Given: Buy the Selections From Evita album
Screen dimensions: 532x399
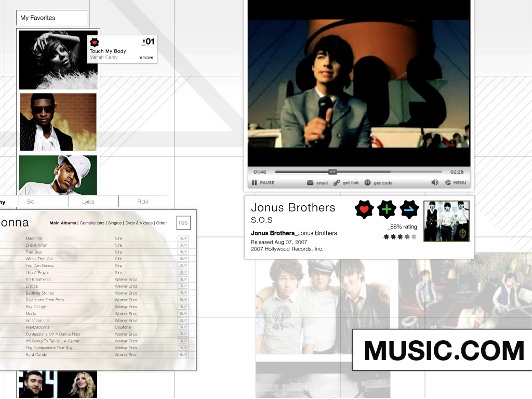Looking at the screenshot, I should pyautogui.click(x=183, y=300).
